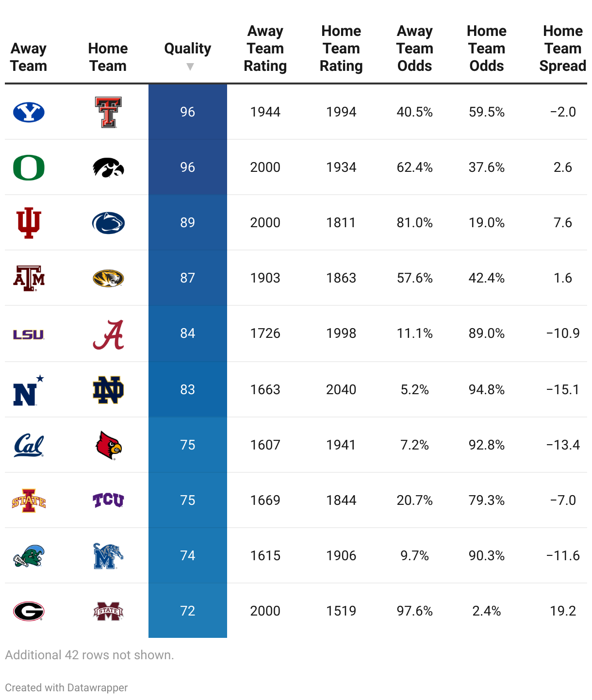Click the TCU logo
592x700 pixels.
[x=108, y=500]
